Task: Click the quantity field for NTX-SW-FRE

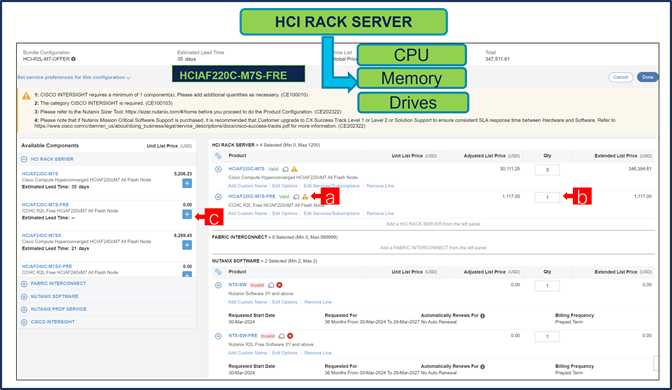Action: [547, 337]
